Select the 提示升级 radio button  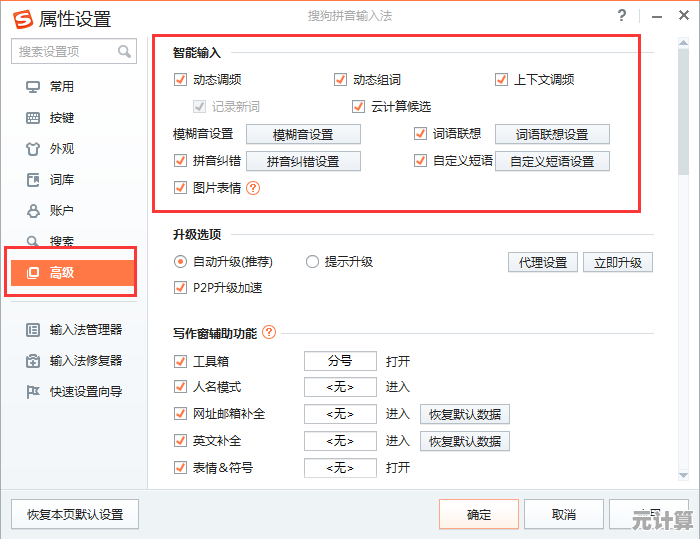click(312, 262)
